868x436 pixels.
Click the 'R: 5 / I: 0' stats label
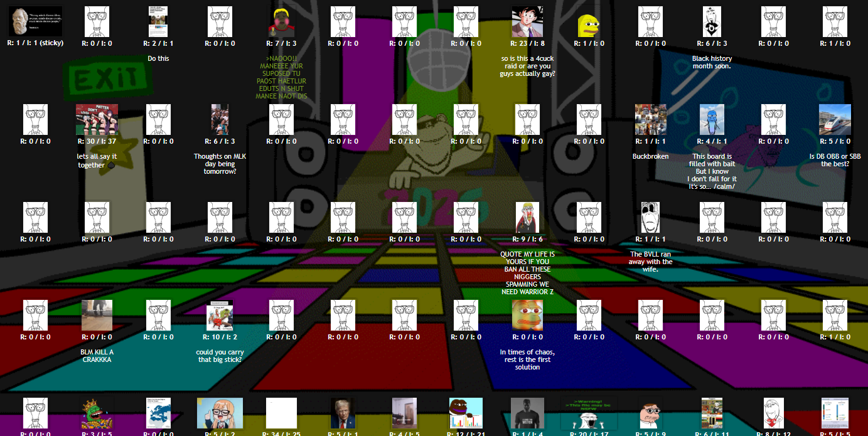coord(835,141)
